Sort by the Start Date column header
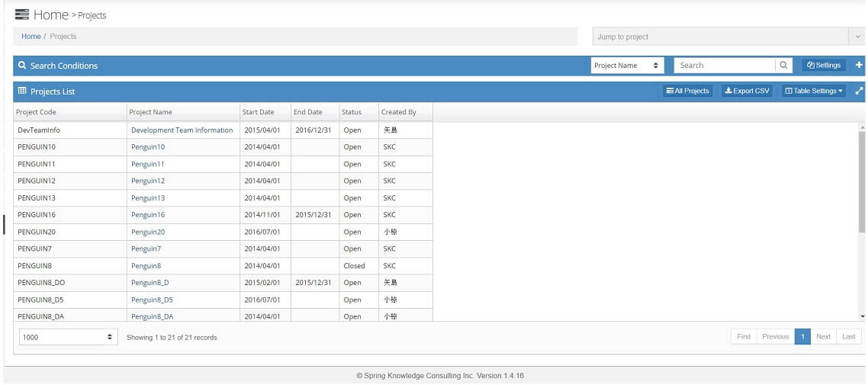The height and width of the screenshot is (385, 868). [259, 112]
